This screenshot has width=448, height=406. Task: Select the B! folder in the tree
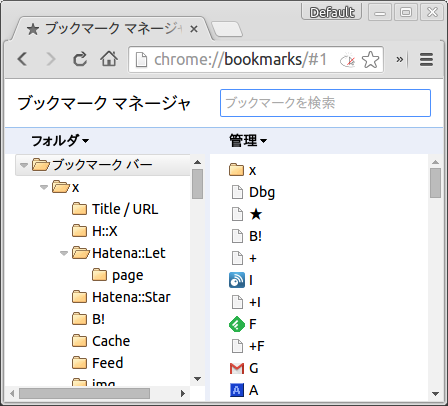pyautogui.click(x=88, y=319)
